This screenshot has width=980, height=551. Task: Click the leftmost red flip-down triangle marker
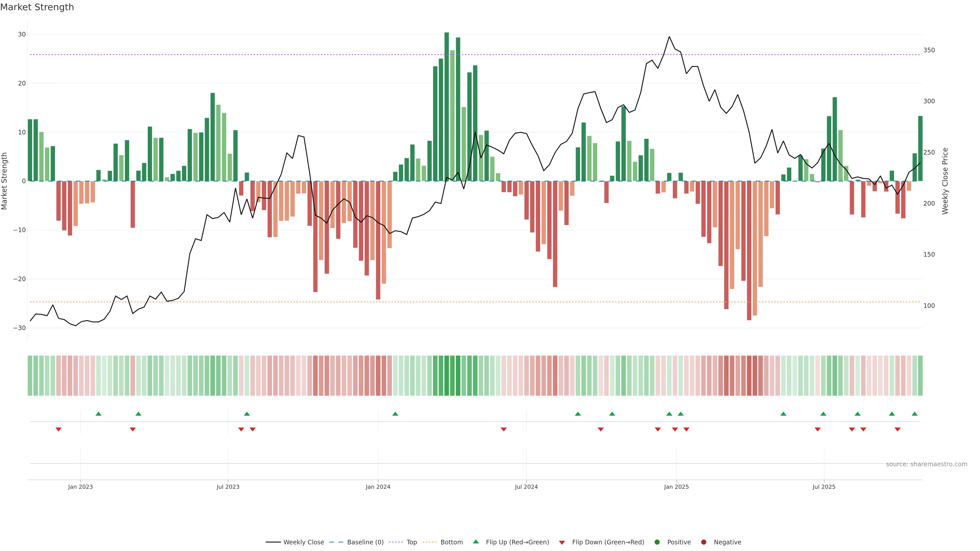tap(59, 429)
